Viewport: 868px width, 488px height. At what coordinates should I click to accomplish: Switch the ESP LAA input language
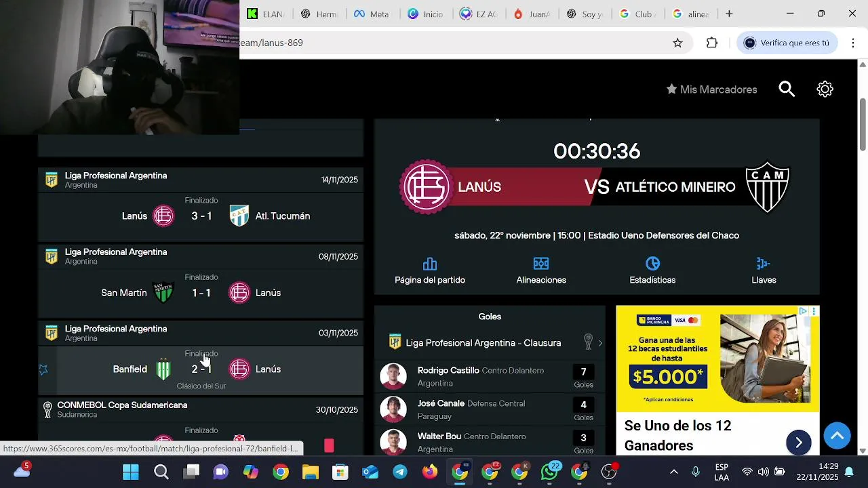coord(722,472)
